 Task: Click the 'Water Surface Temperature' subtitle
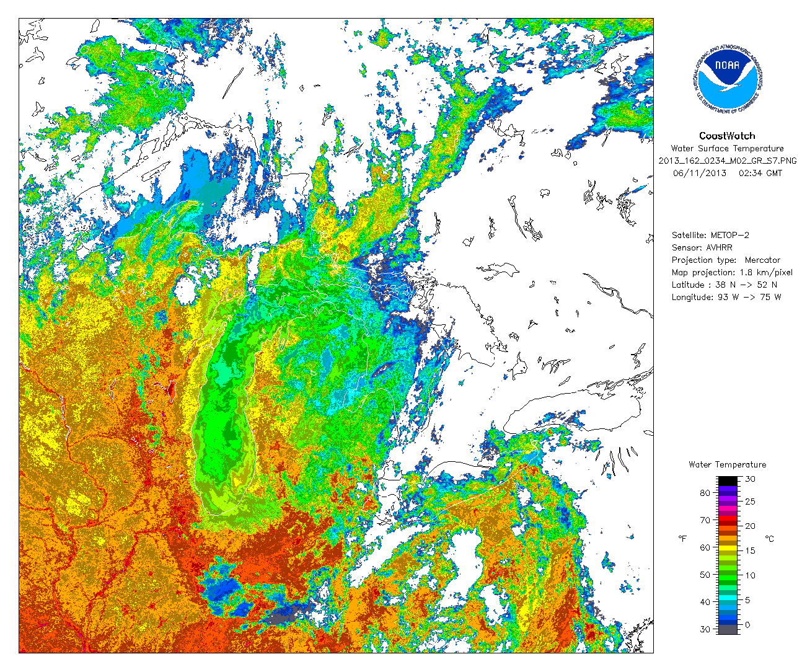pyautogui.click(x=727, y=149)
